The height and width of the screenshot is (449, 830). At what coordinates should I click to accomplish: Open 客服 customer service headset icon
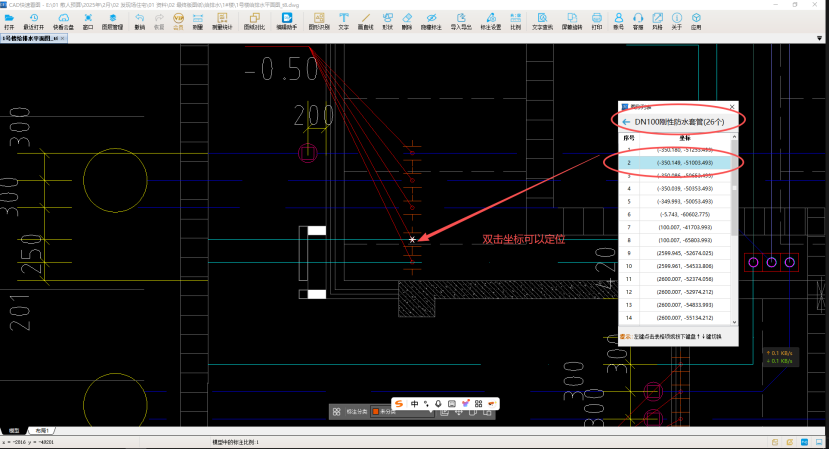tap(638, 21)
